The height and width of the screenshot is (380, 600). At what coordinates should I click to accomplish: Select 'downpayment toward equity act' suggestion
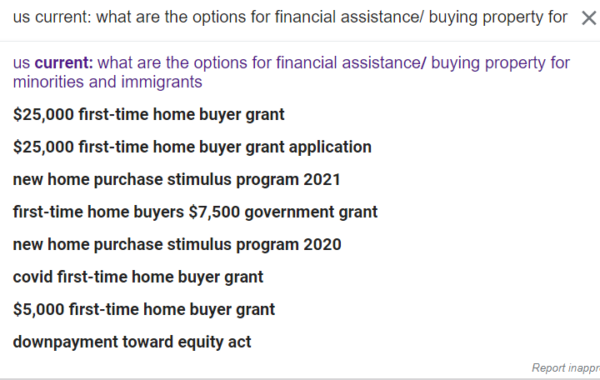[x=132, y=342]
